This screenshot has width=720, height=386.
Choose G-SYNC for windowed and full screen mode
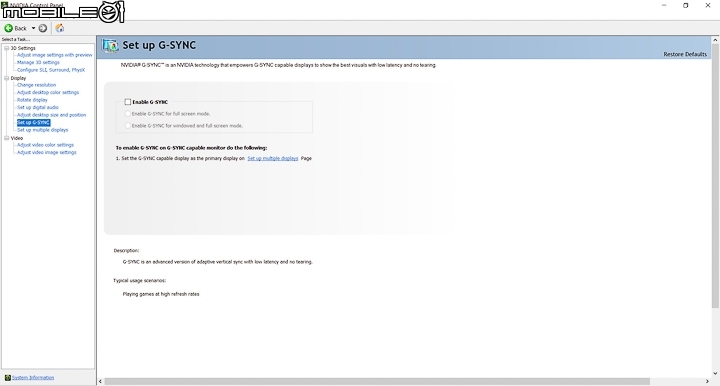(128, 126)
